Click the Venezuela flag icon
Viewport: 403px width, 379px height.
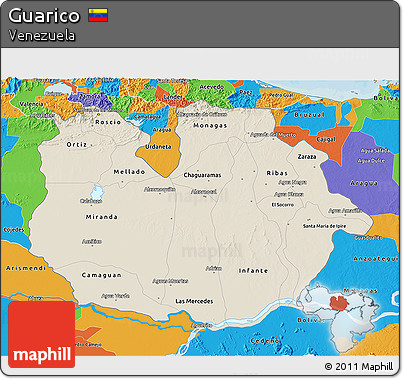point(98,15)
